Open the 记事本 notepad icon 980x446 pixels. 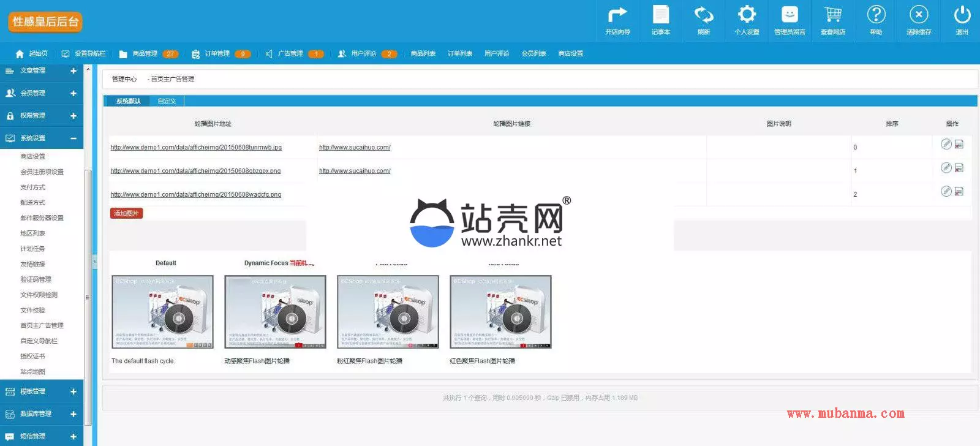[x=660, y=20]
